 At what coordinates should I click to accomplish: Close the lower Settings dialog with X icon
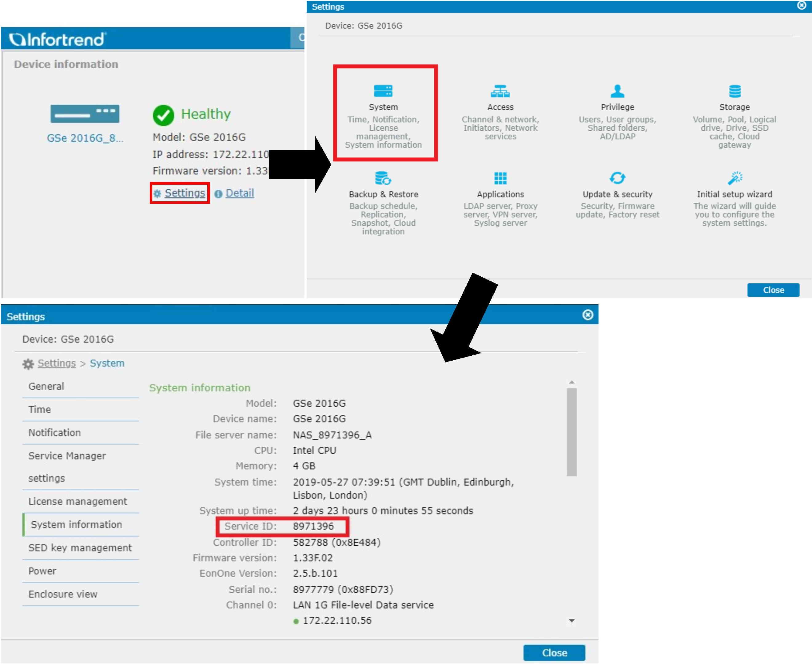(x=587, y=315)
